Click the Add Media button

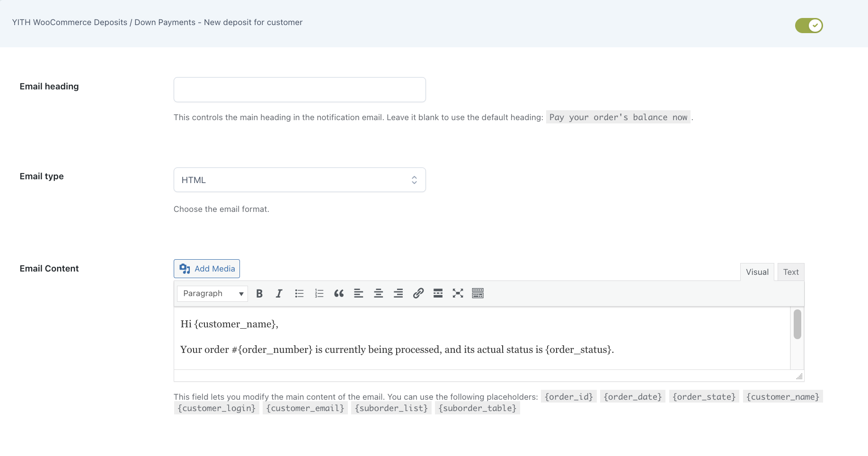[207, 269]
